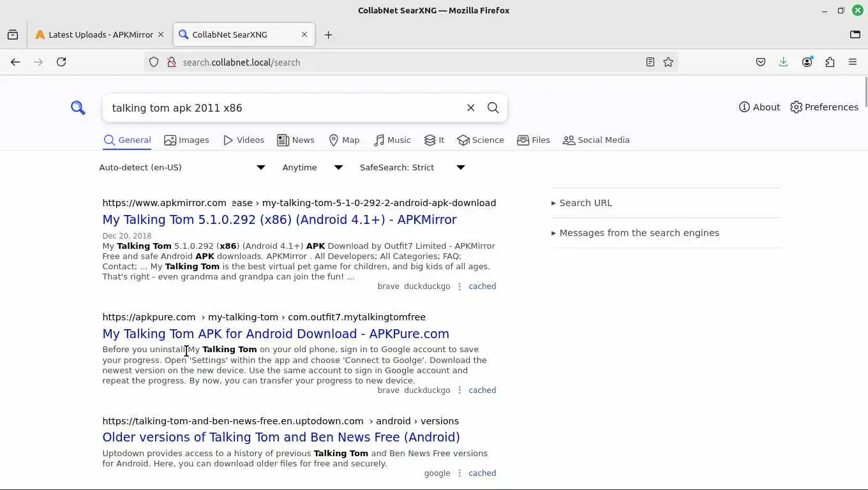Click the apkmirror.com result URL

click(299, 203)
